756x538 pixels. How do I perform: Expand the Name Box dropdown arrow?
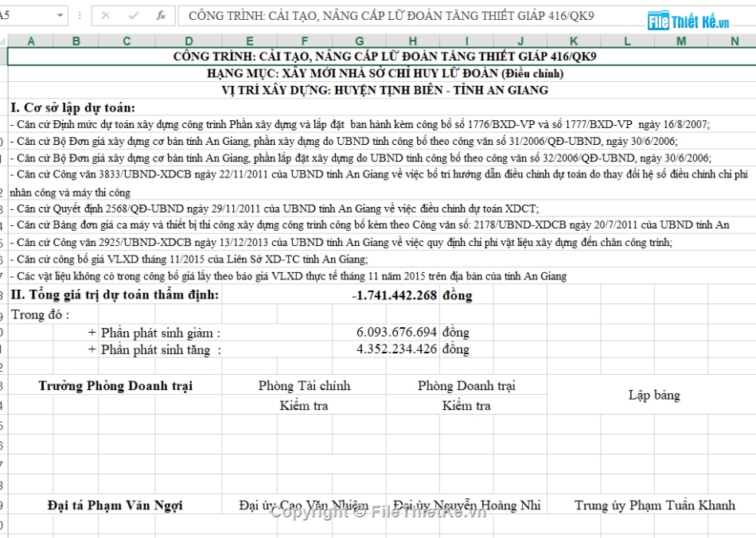tap(60, 15)
